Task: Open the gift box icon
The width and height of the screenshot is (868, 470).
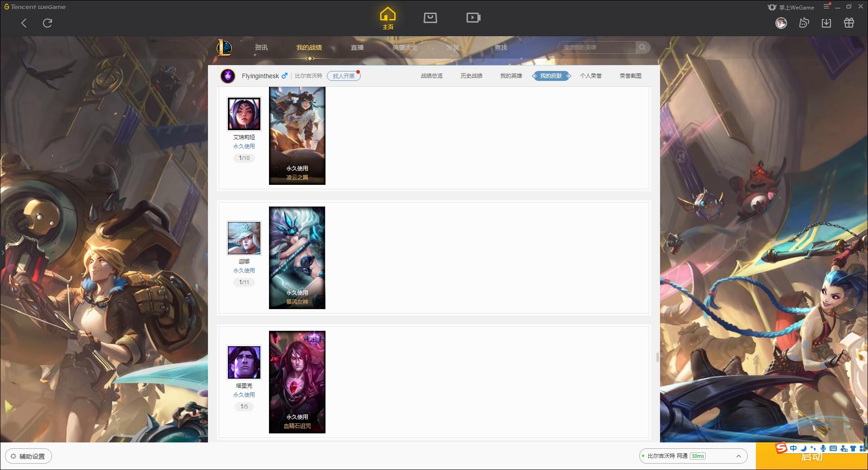Action: tap(849, 23)
